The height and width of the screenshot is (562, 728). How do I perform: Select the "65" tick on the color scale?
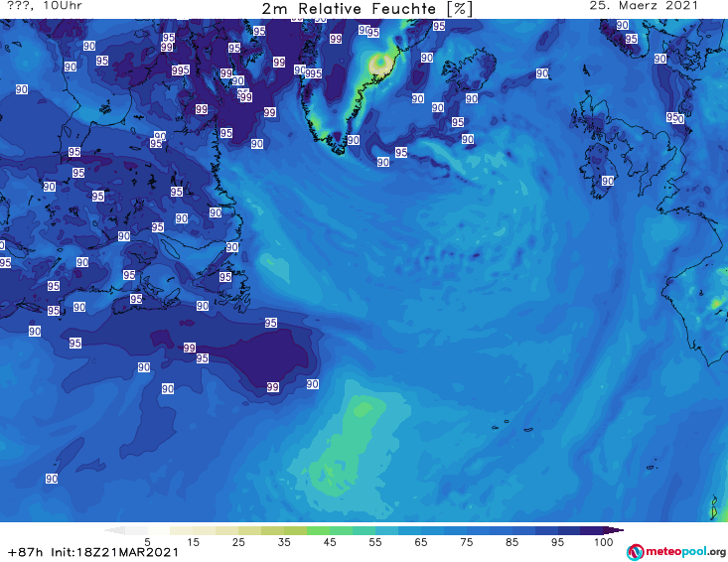point(421,542)
